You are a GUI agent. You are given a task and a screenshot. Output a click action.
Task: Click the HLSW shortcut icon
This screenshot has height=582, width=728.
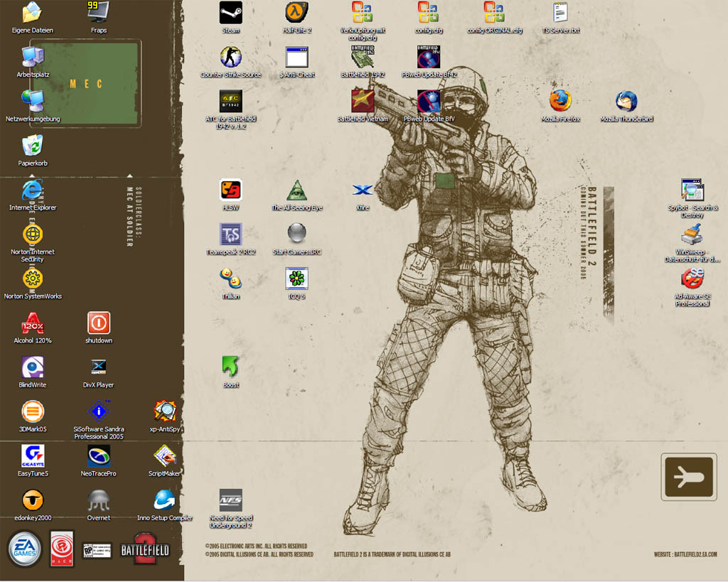[231, 190]
